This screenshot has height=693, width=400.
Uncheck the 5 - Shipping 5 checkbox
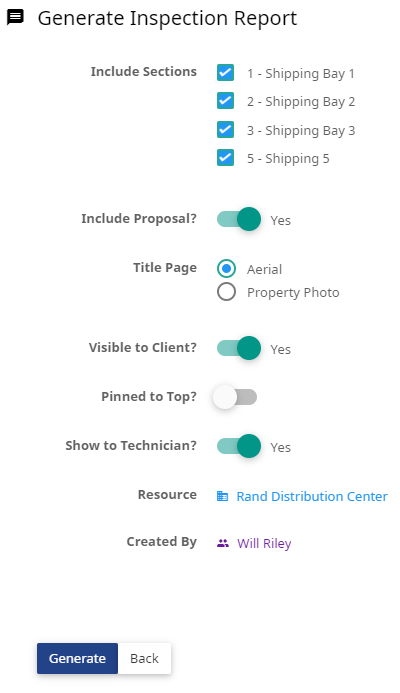(225, 157)
